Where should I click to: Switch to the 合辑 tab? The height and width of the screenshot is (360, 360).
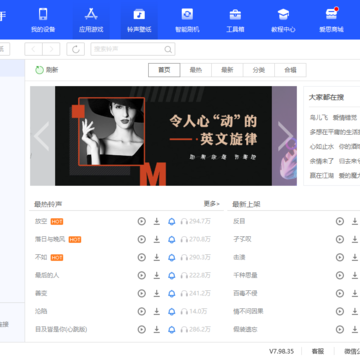(290, 70)
